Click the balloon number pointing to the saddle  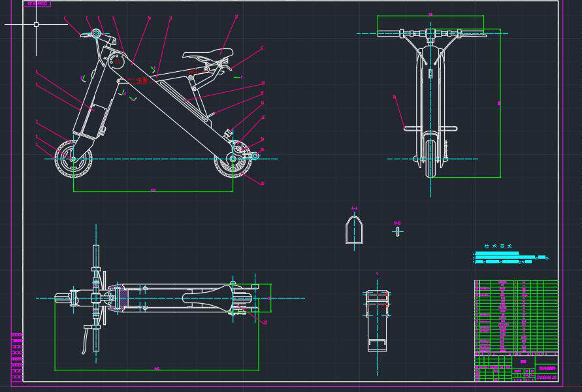(236, 17)
